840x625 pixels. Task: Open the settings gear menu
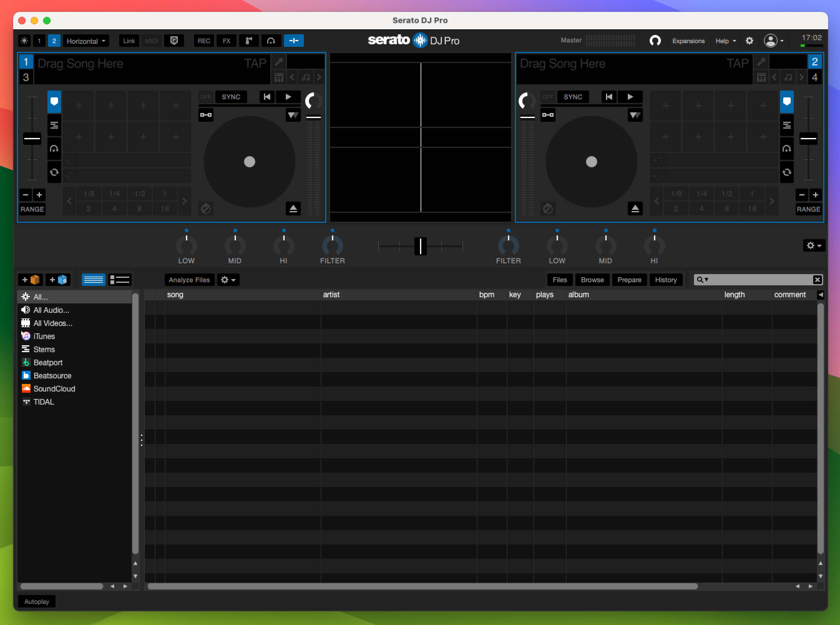(749, 41)
